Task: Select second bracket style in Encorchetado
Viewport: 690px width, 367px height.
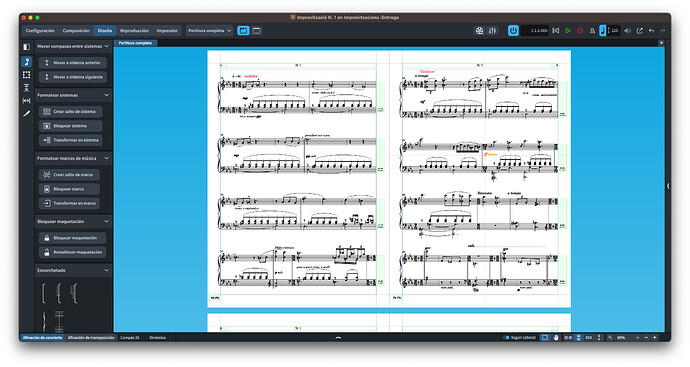Action: coord(59,293)
